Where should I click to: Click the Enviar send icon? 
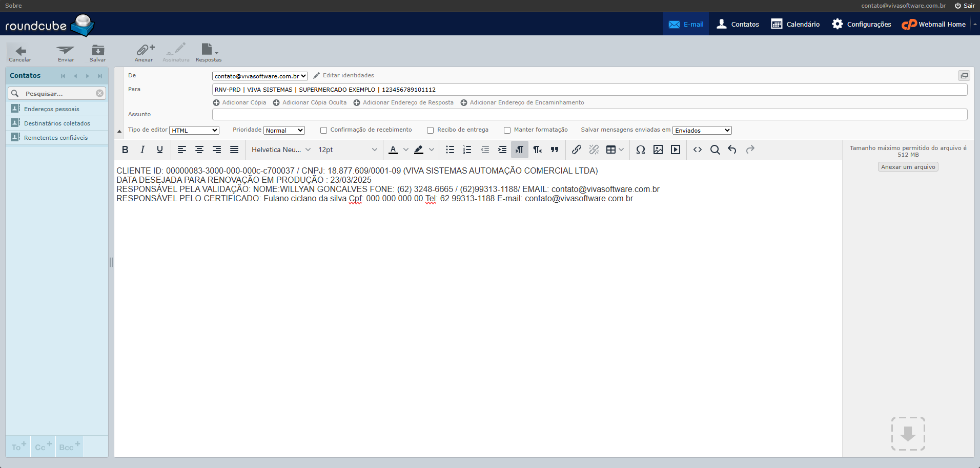point(66,51)
